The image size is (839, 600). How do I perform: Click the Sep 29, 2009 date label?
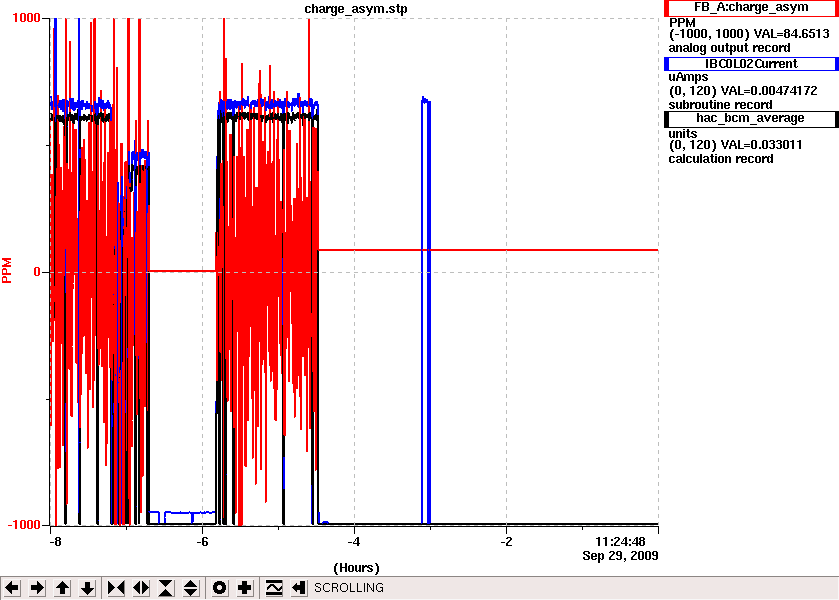(620, 556)
